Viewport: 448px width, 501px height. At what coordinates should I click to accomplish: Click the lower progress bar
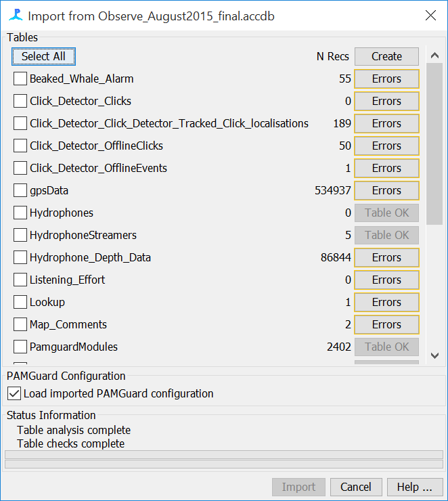(224, 464)
